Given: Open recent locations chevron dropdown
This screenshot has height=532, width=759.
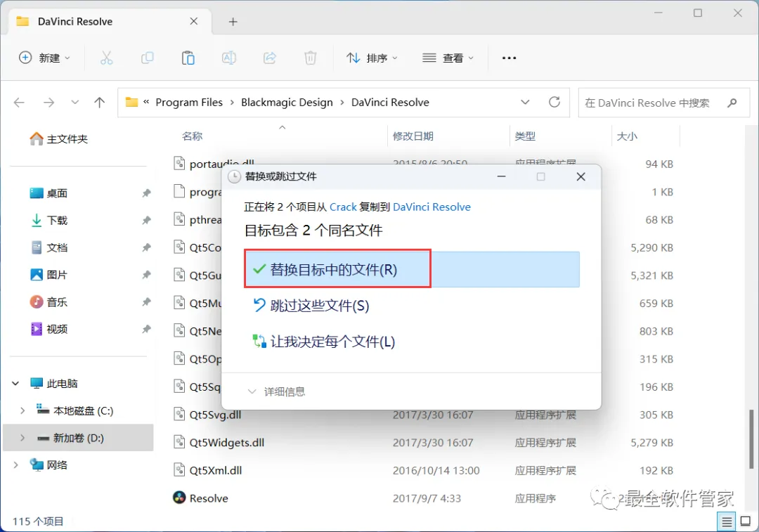Looking at the screenshot, I should click(74, 102).
